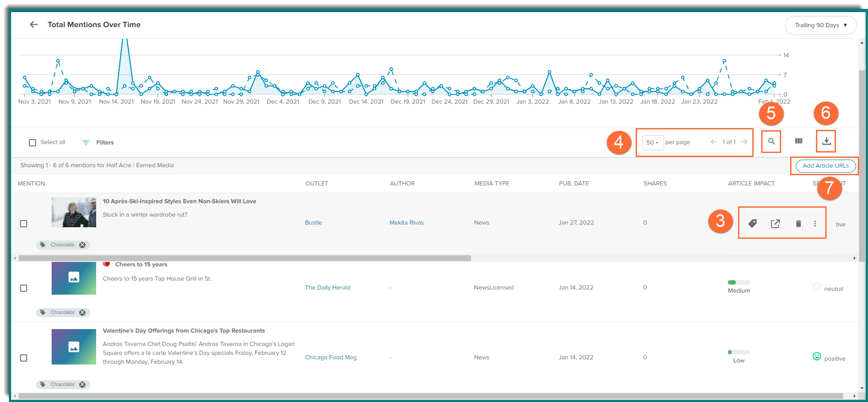
Task: Click the download export icon
Action: click(826, 141)
